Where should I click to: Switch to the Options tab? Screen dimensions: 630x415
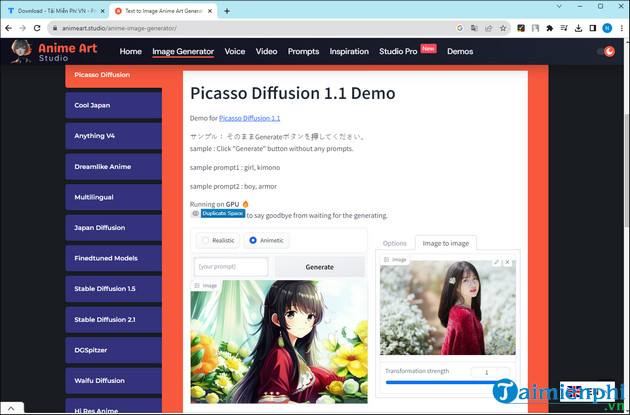[395, 243]
